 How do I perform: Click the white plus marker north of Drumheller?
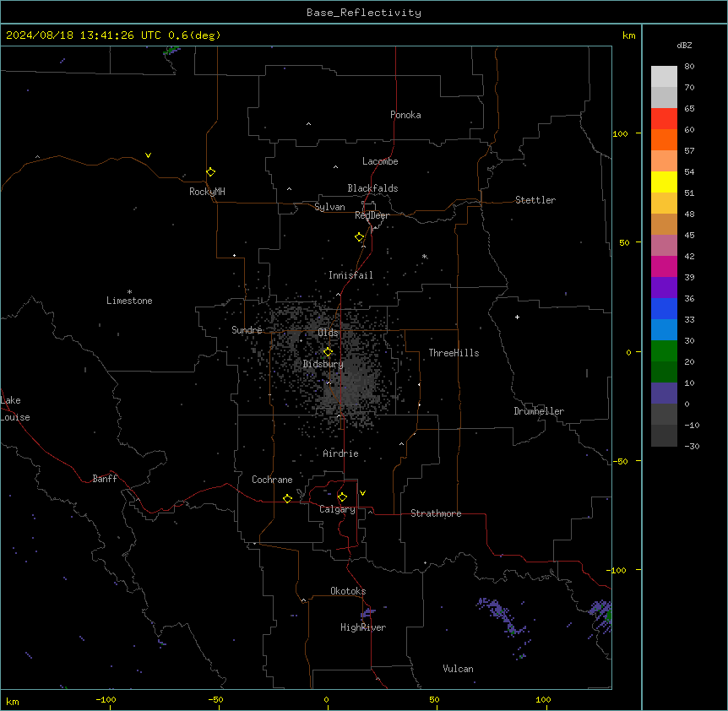(x=517, y=317)
